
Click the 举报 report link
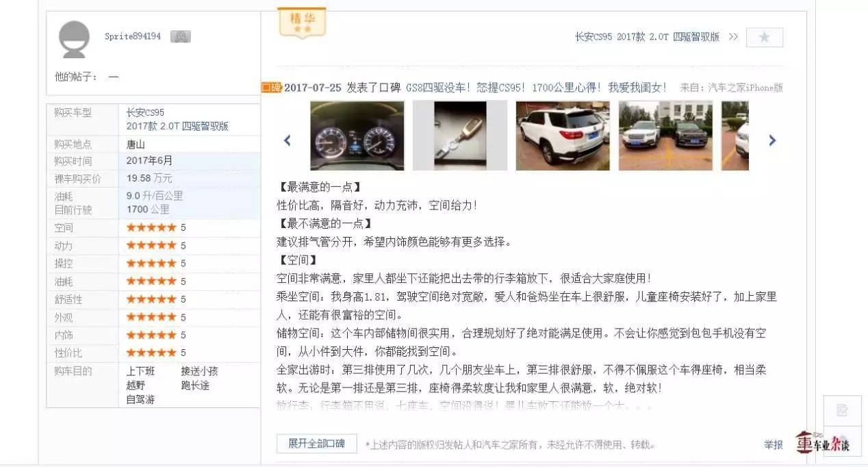click(x=774, y=444)
